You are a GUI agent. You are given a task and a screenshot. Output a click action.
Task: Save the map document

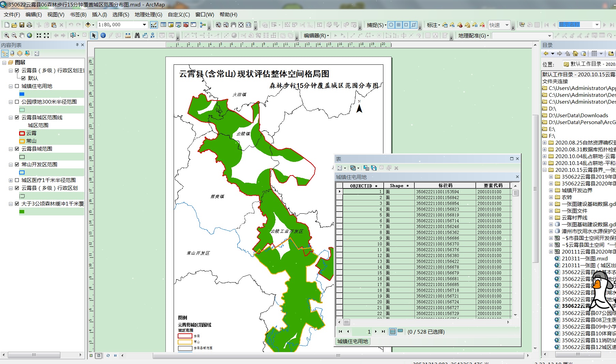22,25
